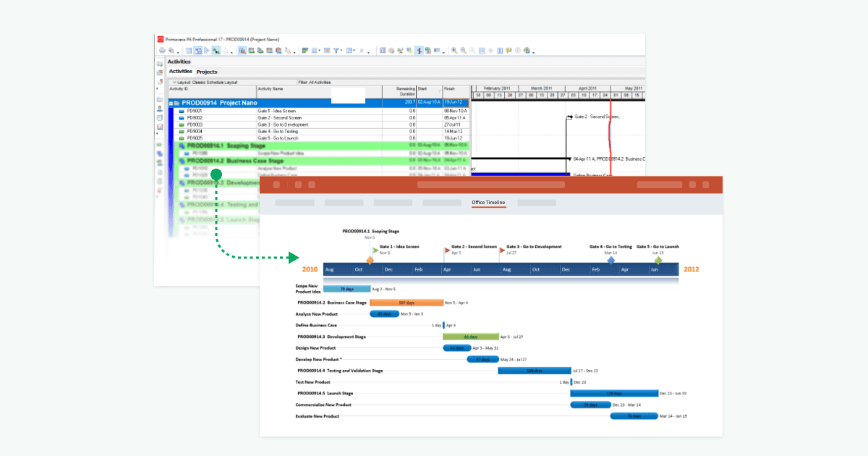
Task: Zoom in with the magnifier plus icon
Action: (454, 51)
